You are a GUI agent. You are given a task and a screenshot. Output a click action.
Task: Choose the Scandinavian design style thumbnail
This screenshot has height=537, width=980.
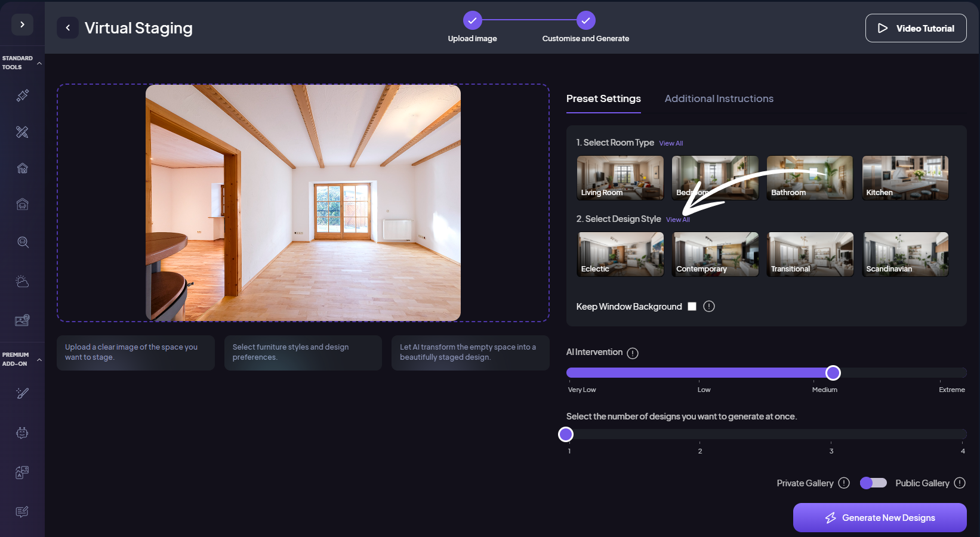click(x=905, y=254)
